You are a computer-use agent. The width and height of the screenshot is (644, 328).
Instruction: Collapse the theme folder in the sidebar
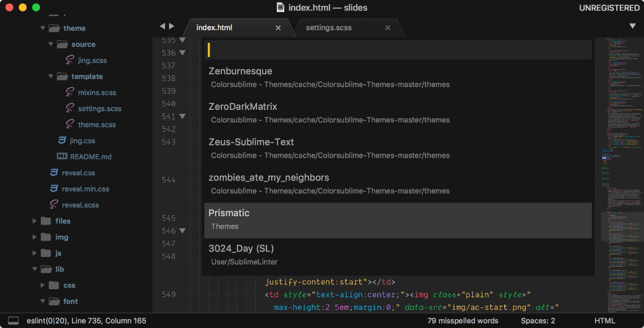(x=43, y=28)
